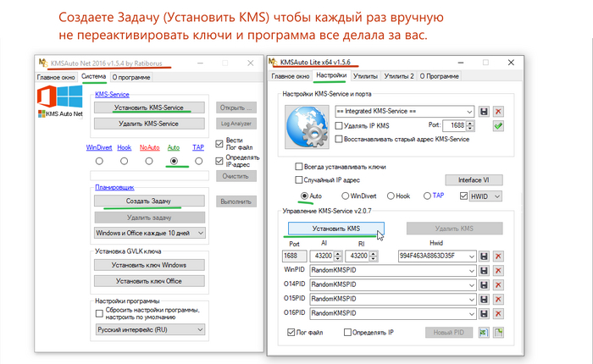Screen dimensions: 593x364
Task: Check the Удалять IP KMS option
Action: (339, 125)
